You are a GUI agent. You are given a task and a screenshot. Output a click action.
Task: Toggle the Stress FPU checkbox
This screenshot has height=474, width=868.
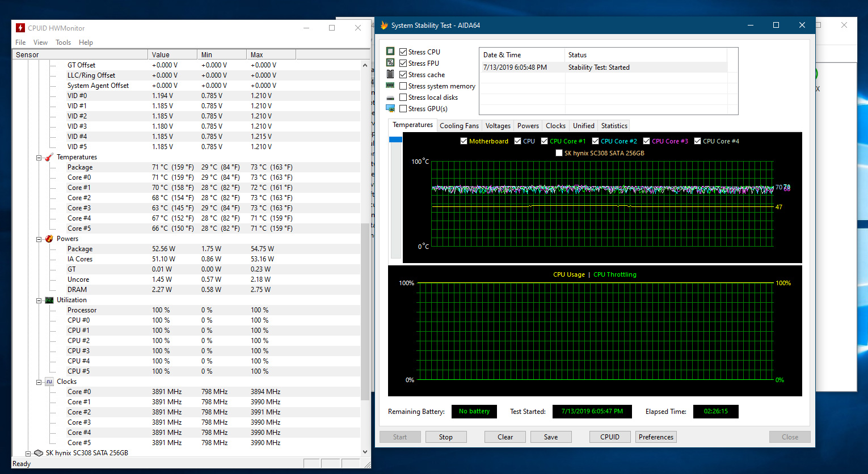pyautogui.click(x=403, y=63)
